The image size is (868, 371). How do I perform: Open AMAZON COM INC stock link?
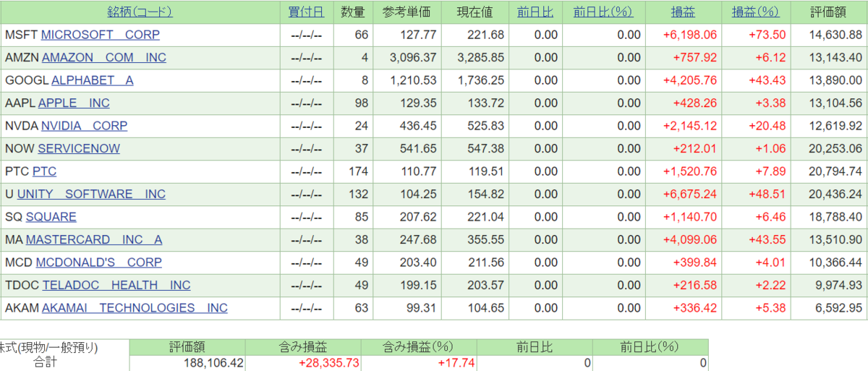click(104, 58)
